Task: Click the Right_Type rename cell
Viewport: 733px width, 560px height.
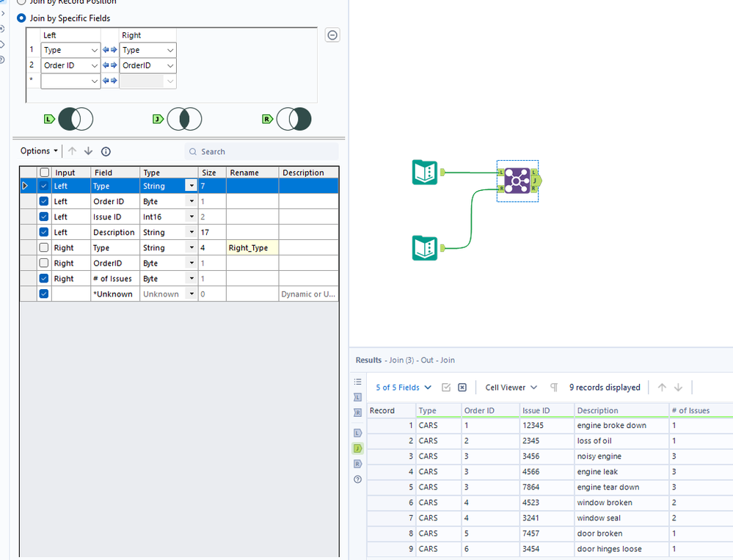Action: click(x=252, y=248)
